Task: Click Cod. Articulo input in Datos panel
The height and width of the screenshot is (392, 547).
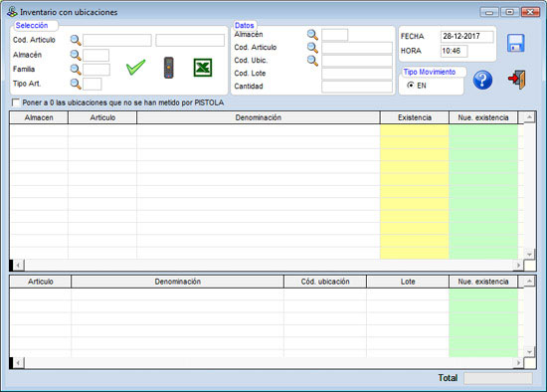Action: [357, 48]
